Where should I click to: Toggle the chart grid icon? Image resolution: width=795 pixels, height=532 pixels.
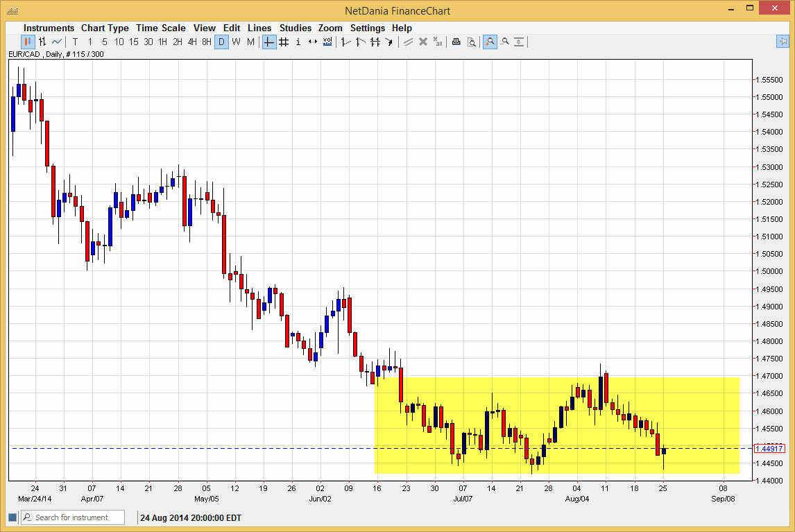[283, 42]
